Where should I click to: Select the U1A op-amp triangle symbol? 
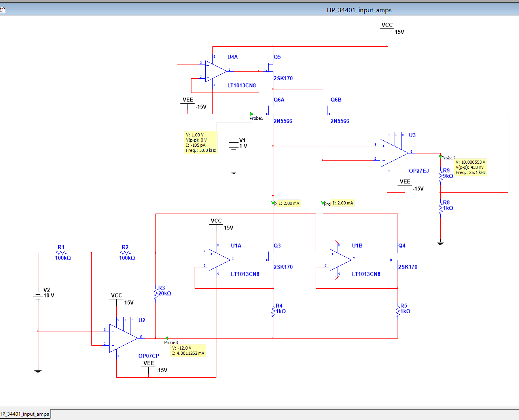click(x=220, y=260)
